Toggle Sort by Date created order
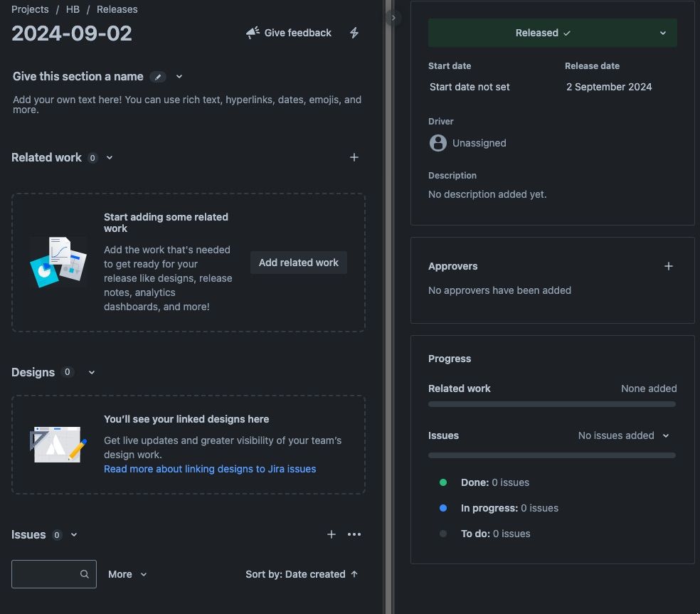Viewport: 700px width, 614px height. click(302, 574)
